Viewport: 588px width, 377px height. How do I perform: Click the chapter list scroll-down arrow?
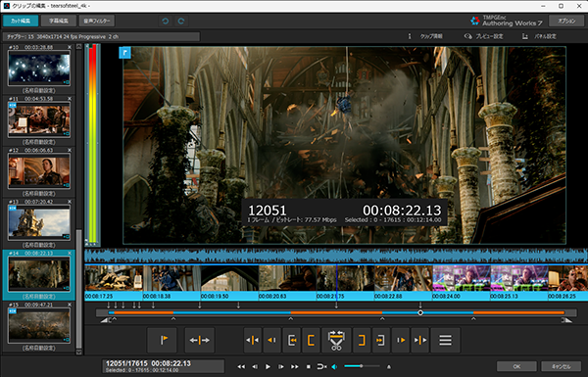tap(78, 352)
